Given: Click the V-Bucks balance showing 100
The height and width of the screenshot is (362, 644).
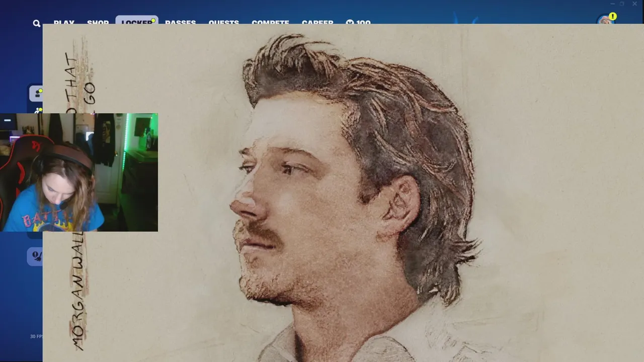Looking at the screenshot, I should click(x=358, y=22).
